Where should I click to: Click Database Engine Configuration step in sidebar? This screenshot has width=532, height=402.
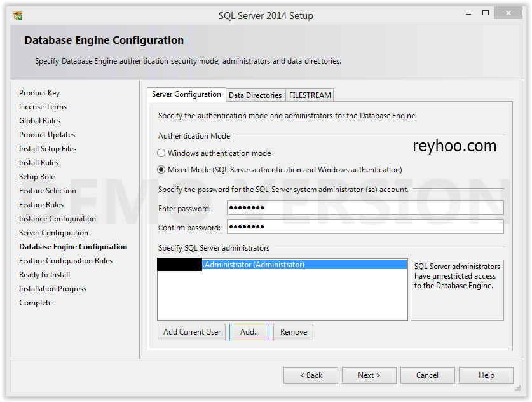[x=73, y=247]
